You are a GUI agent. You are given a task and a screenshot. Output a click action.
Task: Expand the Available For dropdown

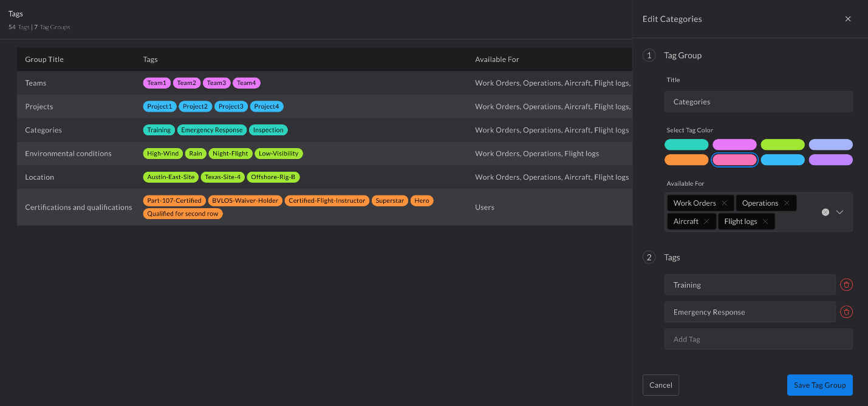[840, 212]
